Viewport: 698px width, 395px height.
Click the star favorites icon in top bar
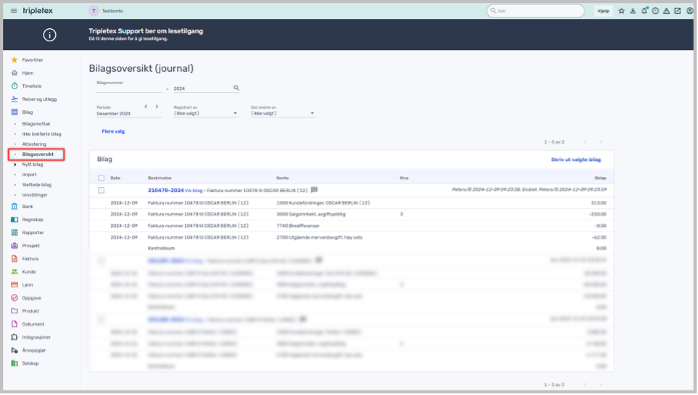tap(621, 11)
